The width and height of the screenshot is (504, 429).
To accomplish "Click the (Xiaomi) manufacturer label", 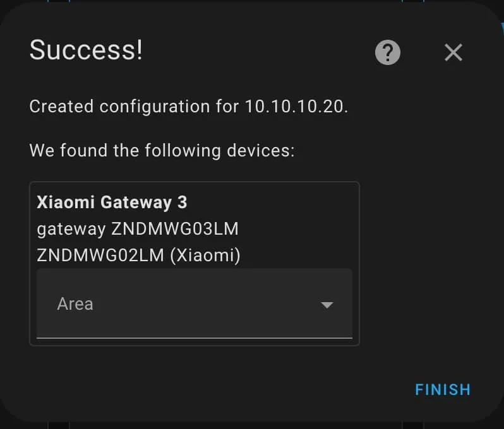I will (205, 256).
